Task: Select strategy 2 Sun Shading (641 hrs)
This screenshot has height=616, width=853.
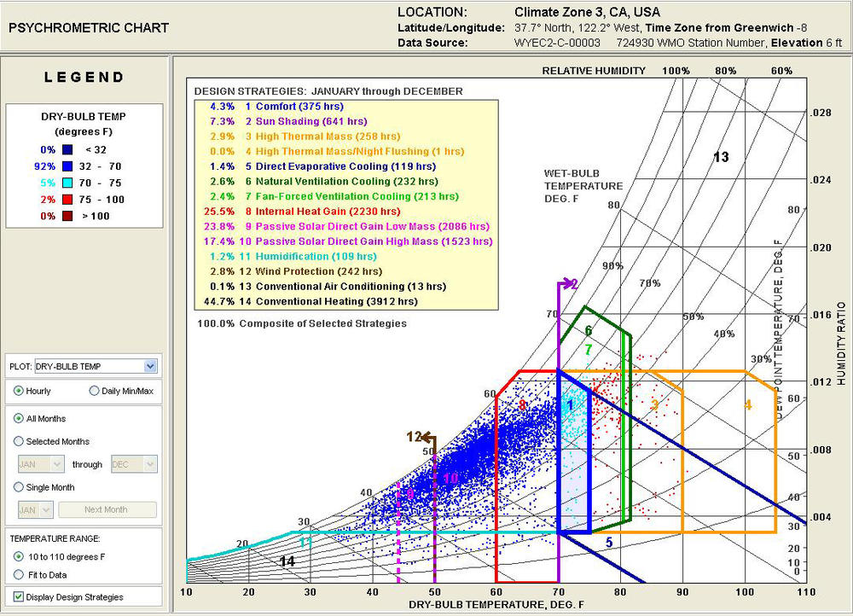Action: [x=288, y=121]
